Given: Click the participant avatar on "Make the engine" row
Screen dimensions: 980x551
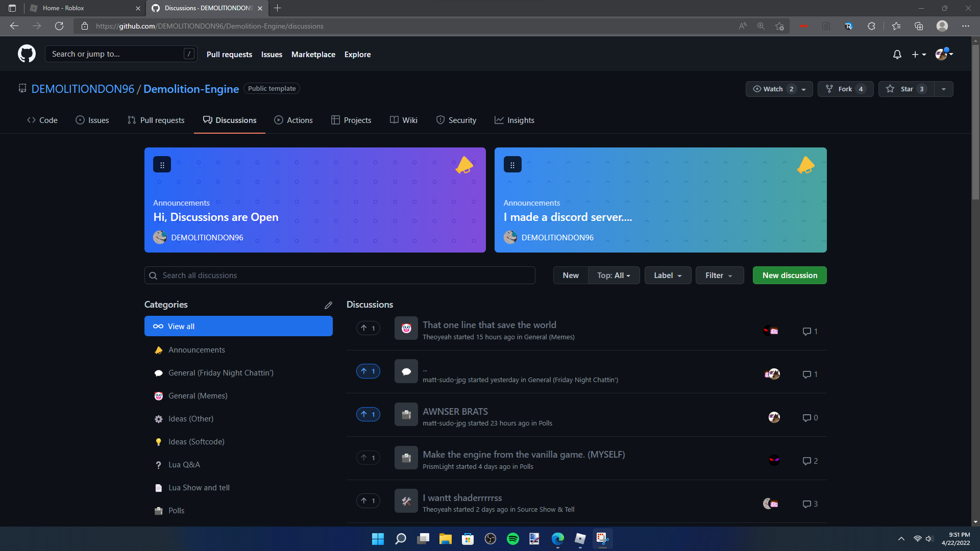Looking at the screenshot, I should coord(774,460).
